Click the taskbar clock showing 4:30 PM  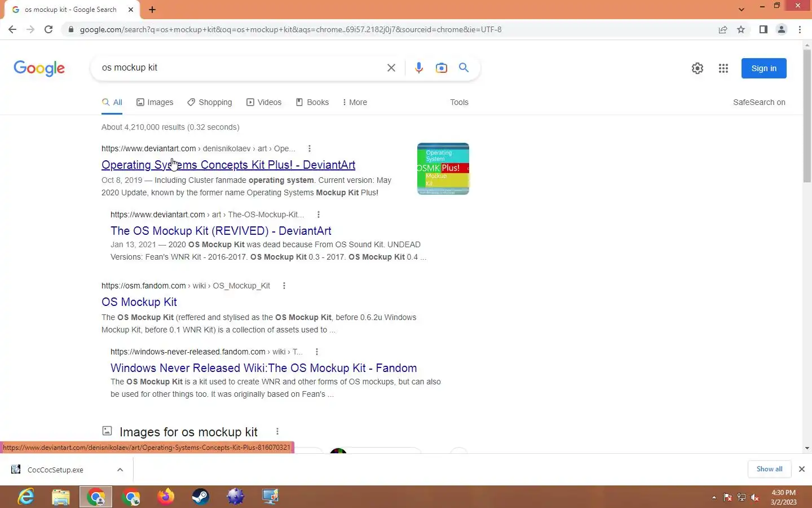click(783, 497)
